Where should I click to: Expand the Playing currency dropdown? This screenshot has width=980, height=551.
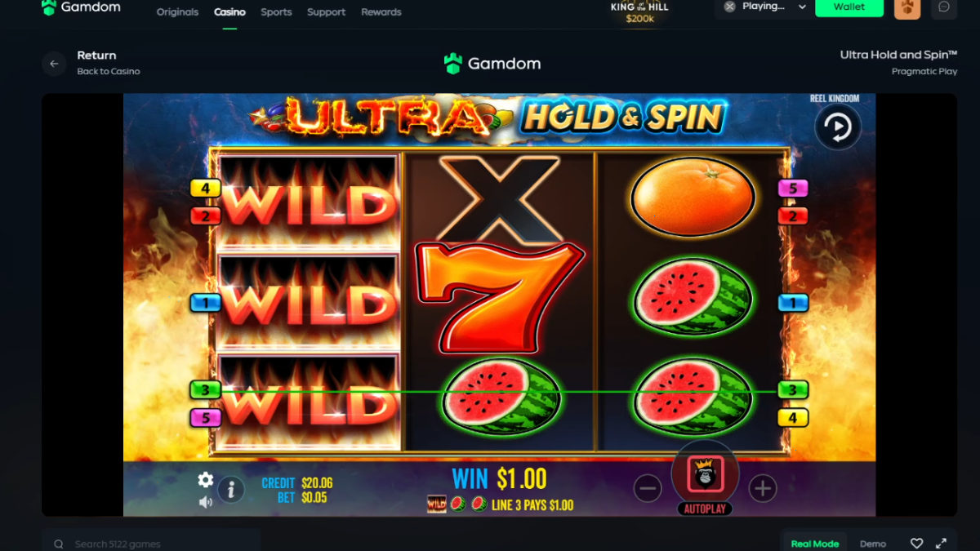[764, 7]
